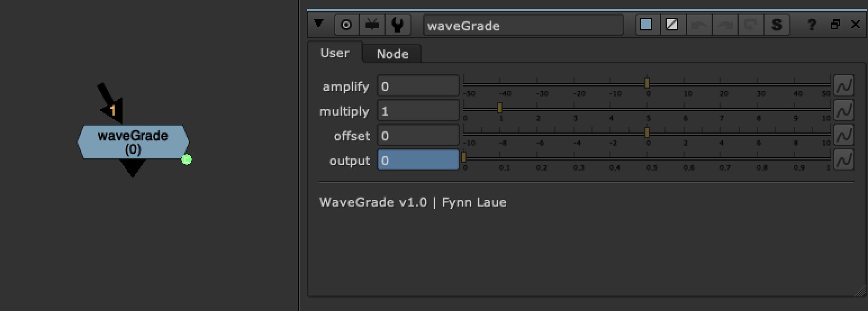This screenshot has width=868, height=311.
Task: Select the waveGrade node in graph
Action: coord(133,142)
